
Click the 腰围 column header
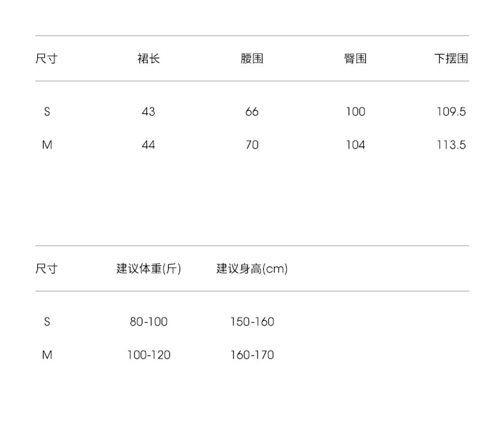[252, 59]
